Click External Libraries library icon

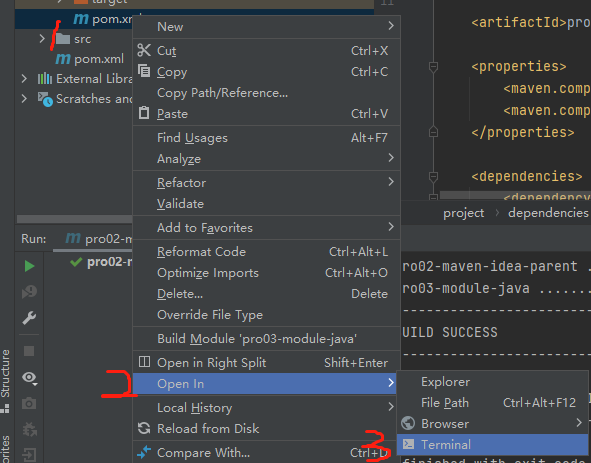45,78
